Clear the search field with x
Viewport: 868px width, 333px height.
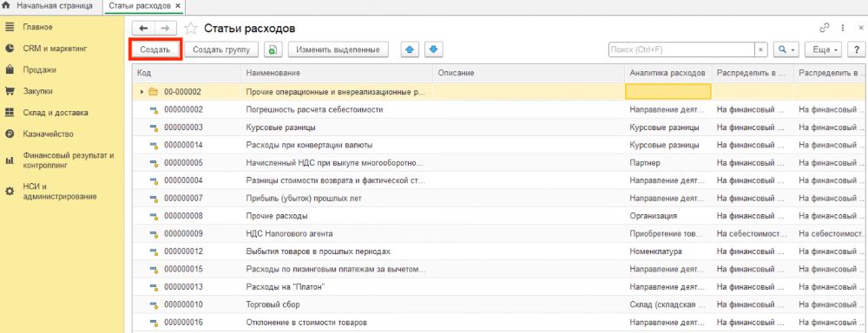pos(761,49)
